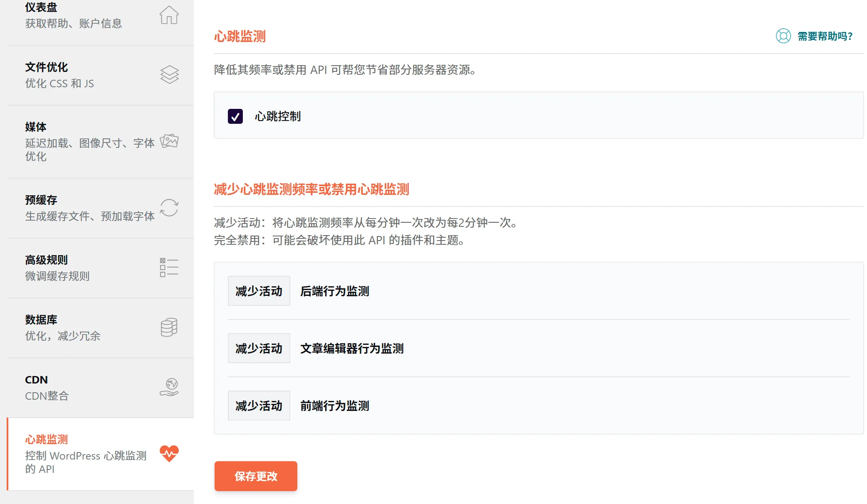This screenshot has width=867, height=504.
Task: Select the 文件优化 layers icon
Action: coord(169,75)
